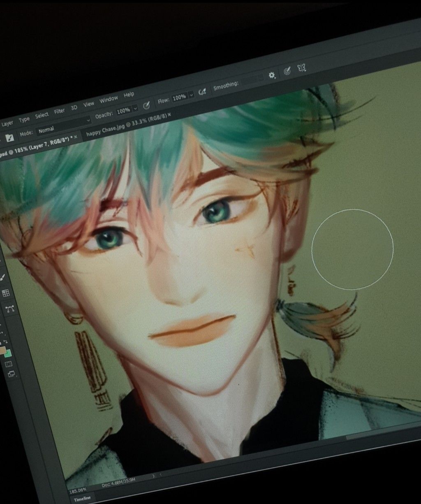Close the happy Chase.jpg tab
The width and height of the screenshot is (421, 504).
(x=169, y=114)
